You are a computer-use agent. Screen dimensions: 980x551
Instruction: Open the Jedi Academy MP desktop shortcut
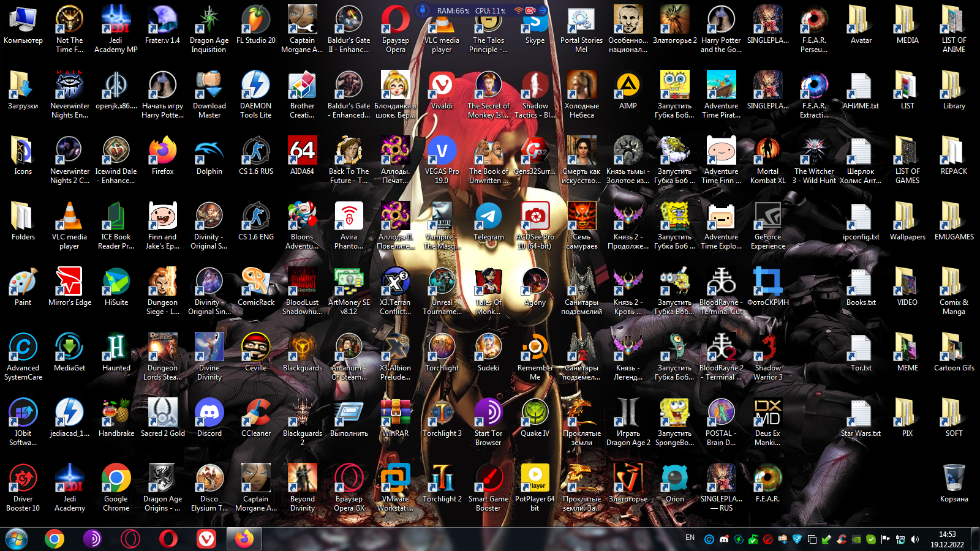[116, 29]
